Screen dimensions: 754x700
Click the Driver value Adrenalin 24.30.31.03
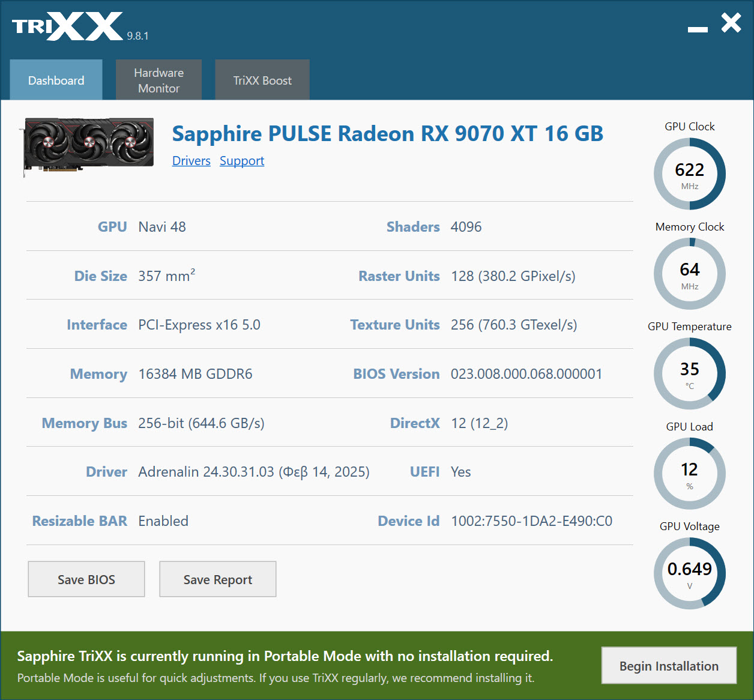coord(254,472)
